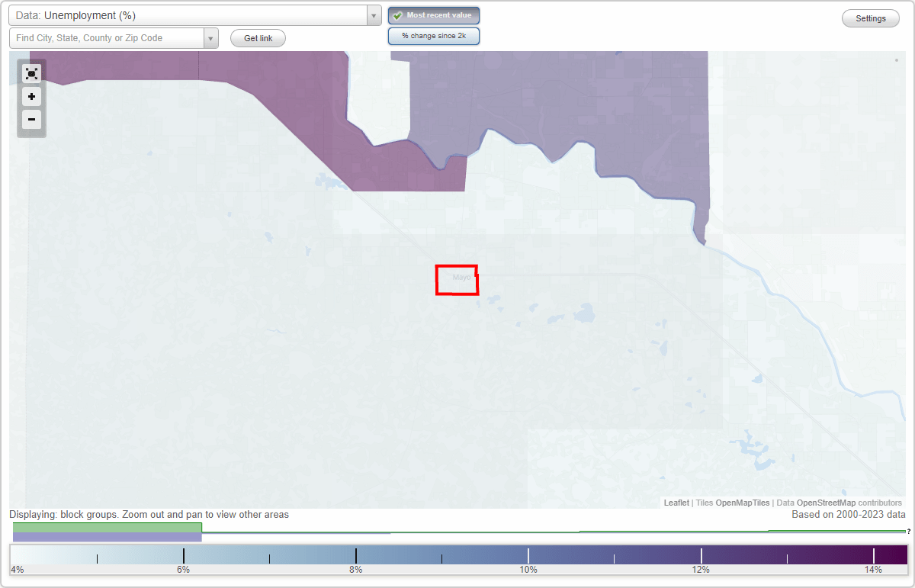
Task: Select the red-outlined block group on map
Action: (x=457, y=280)
